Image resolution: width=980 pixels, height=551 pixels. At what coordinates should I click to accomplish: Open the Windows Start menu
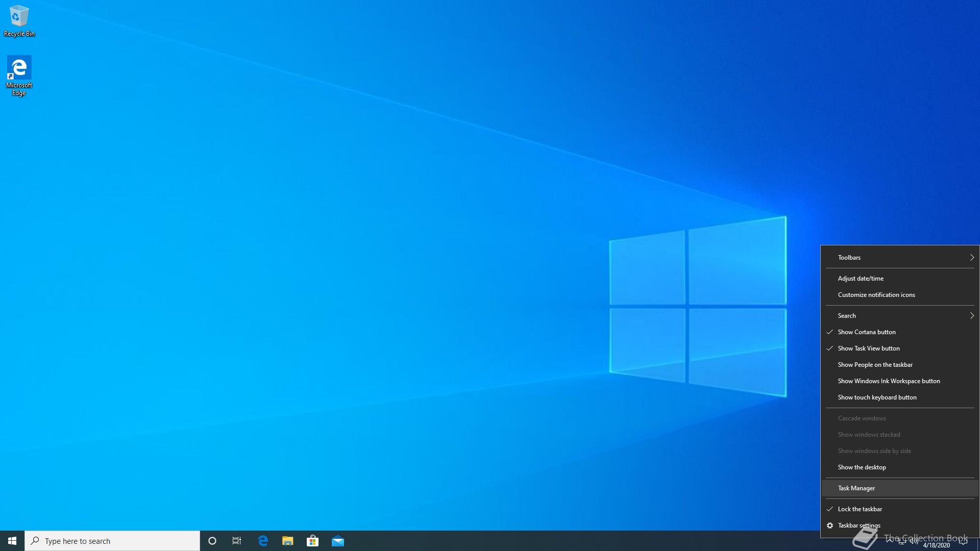(x=12, y=541)
